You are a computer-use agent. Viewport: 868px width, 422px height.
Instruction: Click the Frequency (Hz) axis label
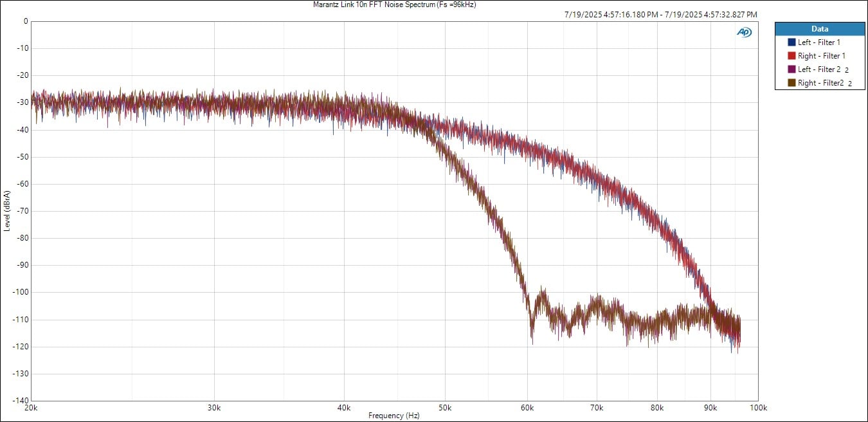tap(394, 416)
